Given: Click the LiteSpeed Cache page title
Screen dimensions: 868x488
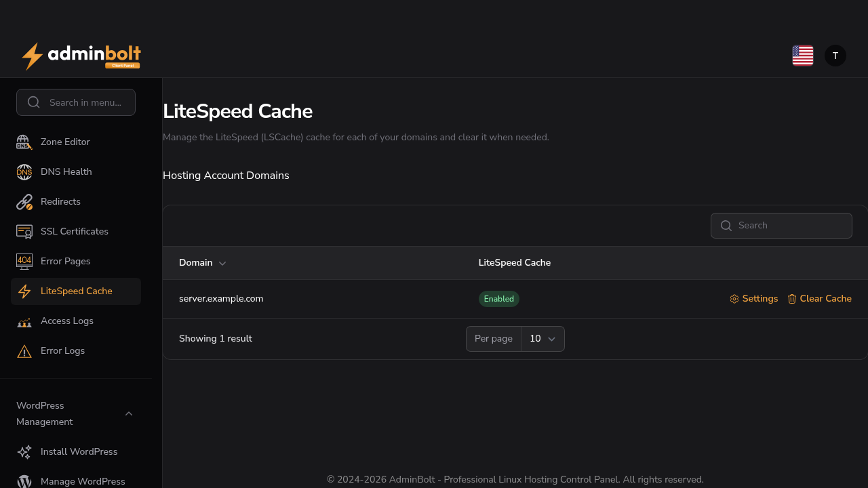Looking at the screenshot, I should tap(237, 111).
